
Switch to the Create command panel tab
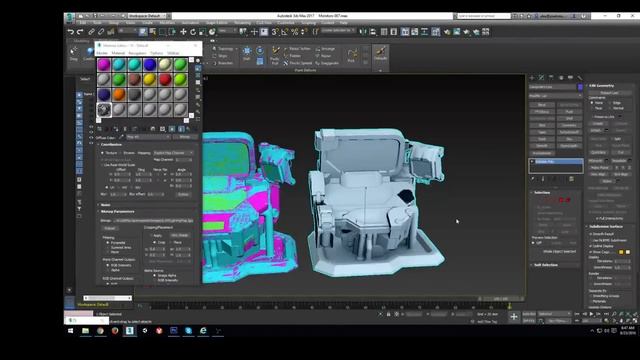[x=532, y=78]
